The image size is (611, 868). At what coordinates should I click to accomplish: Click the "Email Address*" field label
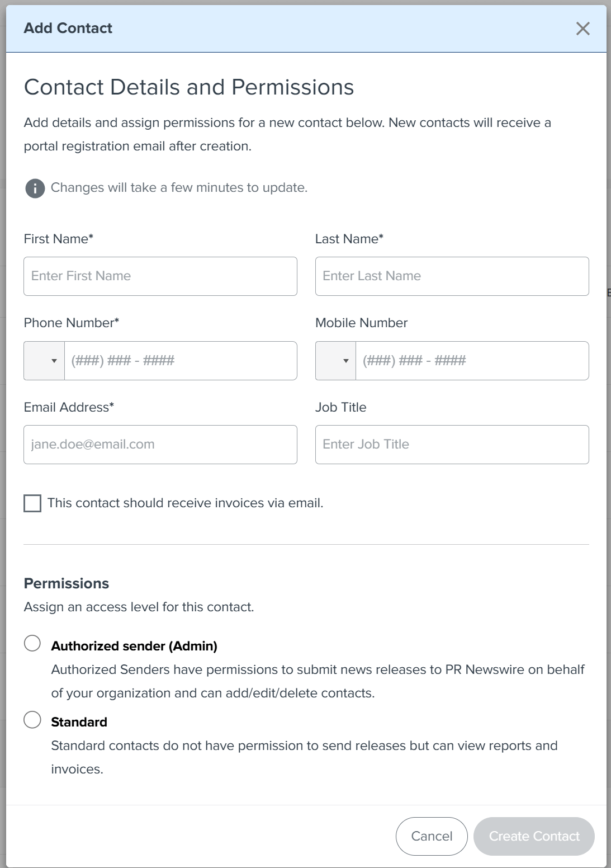click(x=69, y=407)
